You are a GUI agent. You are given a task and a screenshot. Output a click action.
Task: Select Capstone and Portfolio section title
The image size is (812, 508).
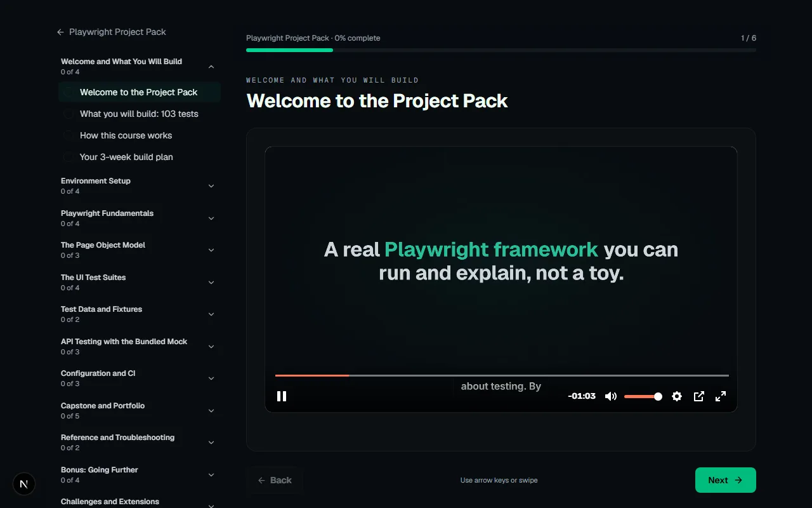tap(103, 406)
